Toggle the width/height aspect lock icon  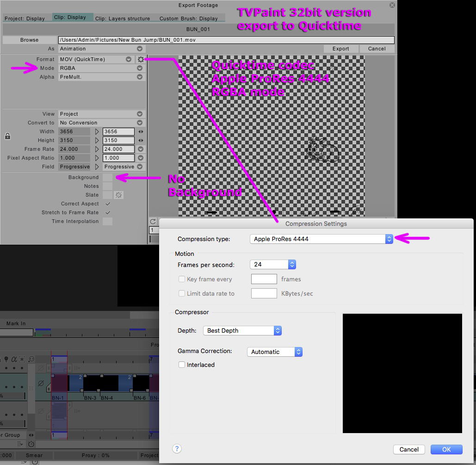coord(7,136)
